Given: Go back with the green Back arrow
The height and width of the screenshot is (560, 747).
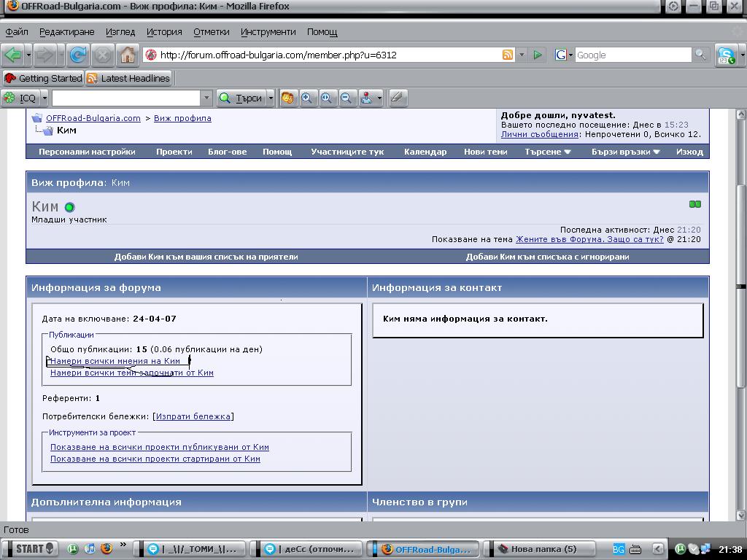Looking at the screenshot, I should coord(13,55).
